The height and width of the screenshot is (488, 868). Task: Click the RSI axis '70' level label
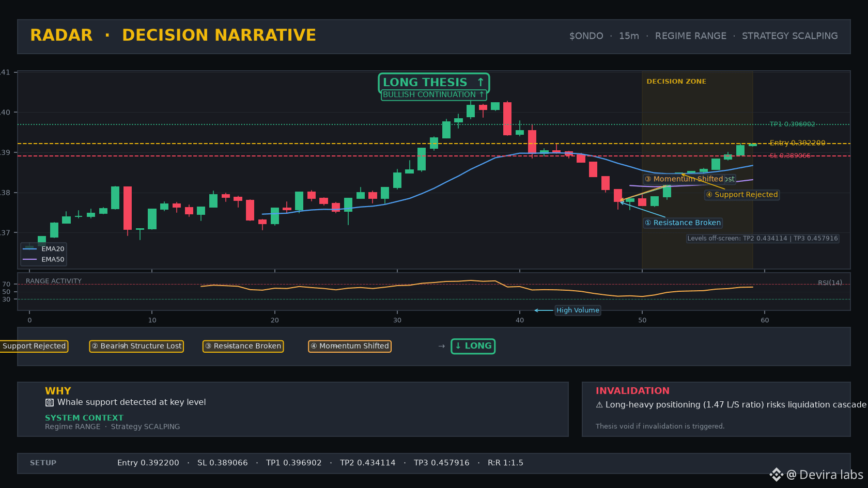pyautogui.click(x=6, y=285)
